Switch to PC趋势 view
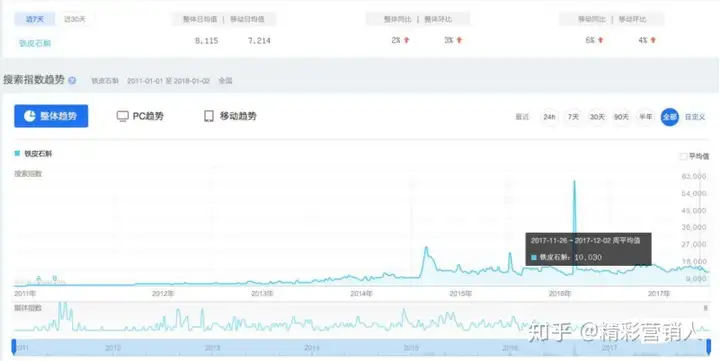The image size is (720, 361). pyautogui.click(x=140, y=116)
